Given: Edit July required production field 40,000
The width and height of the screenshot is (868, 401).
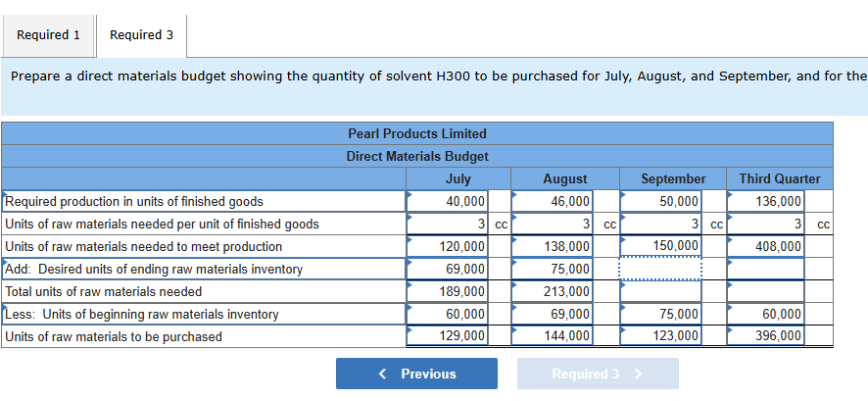Looking at the screenshot, I should click(448, 201).
